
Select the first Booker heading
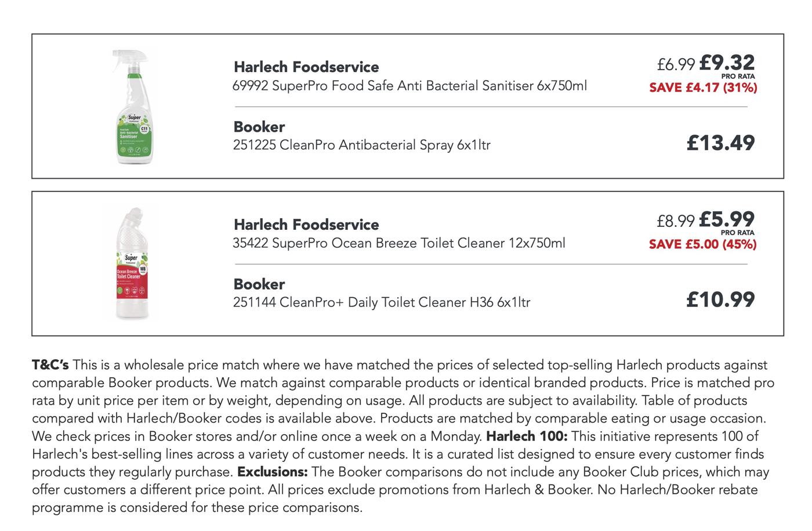coord(259,127)
